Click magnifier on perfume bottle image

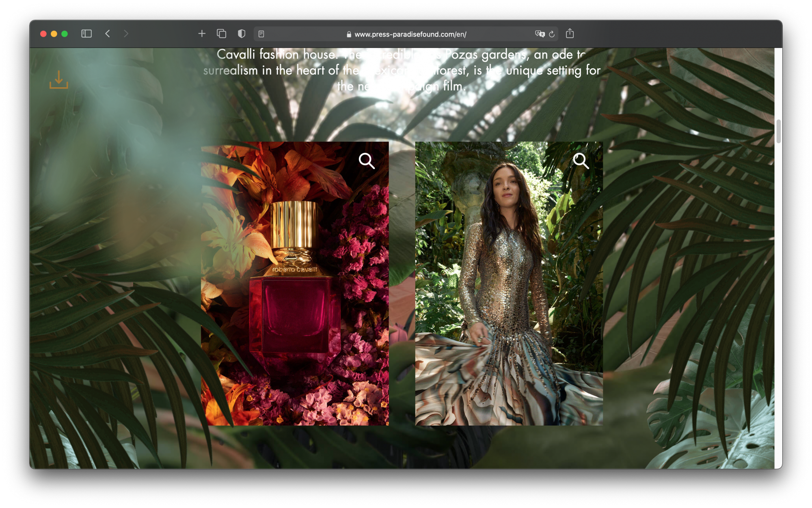click(366, 161)
